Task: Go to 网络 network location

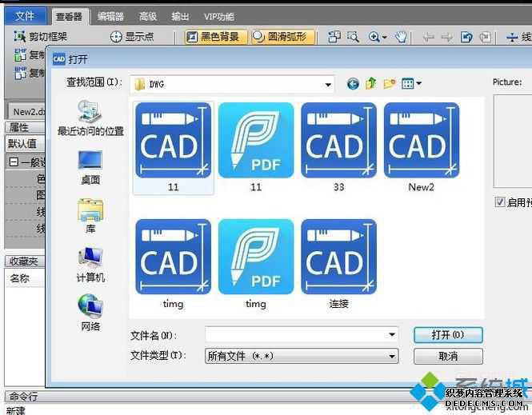Action: click(90, 313)
